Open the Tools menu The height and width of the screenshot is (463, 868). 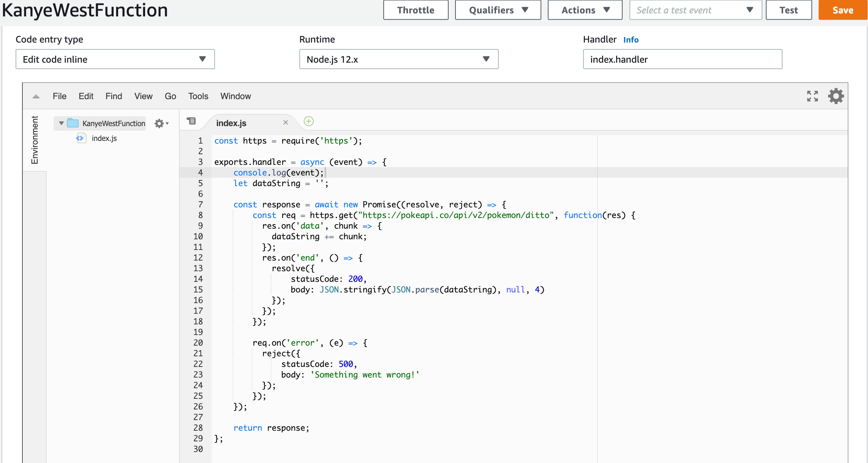(x=198, y=96)
